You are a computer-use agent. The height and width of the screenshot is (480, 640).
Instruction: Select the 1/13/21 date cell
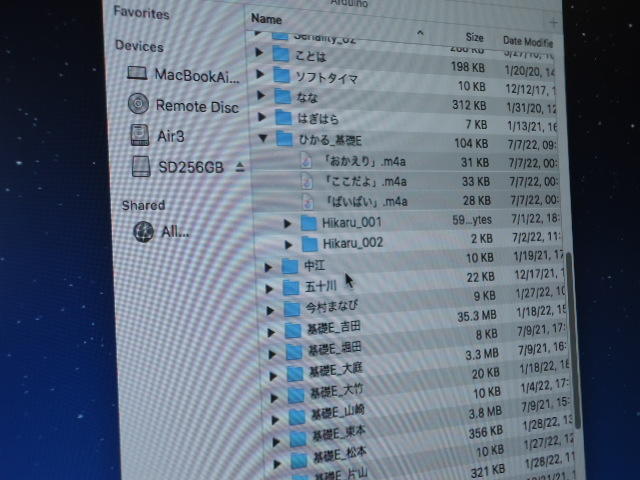pos(532,126)
